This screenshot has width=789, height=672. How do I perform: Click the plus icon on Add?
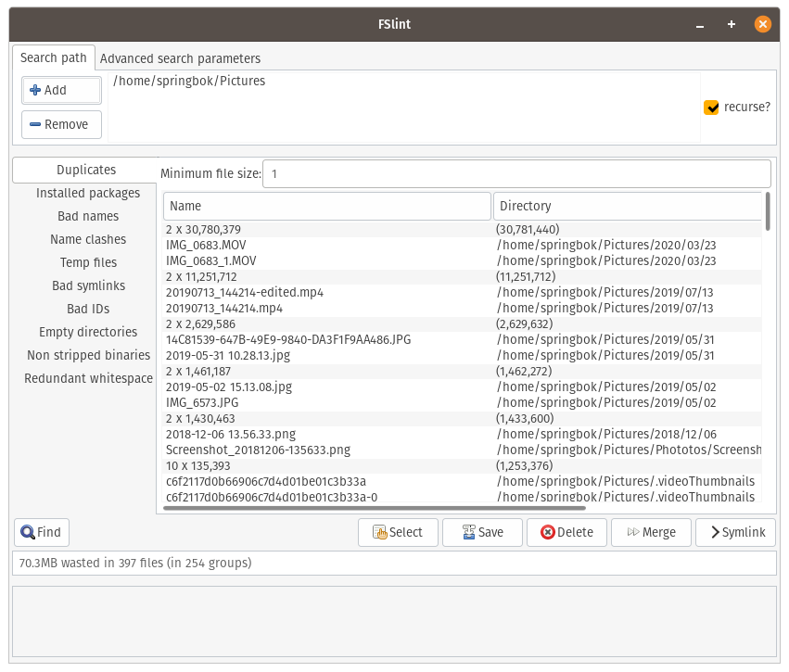35,90
